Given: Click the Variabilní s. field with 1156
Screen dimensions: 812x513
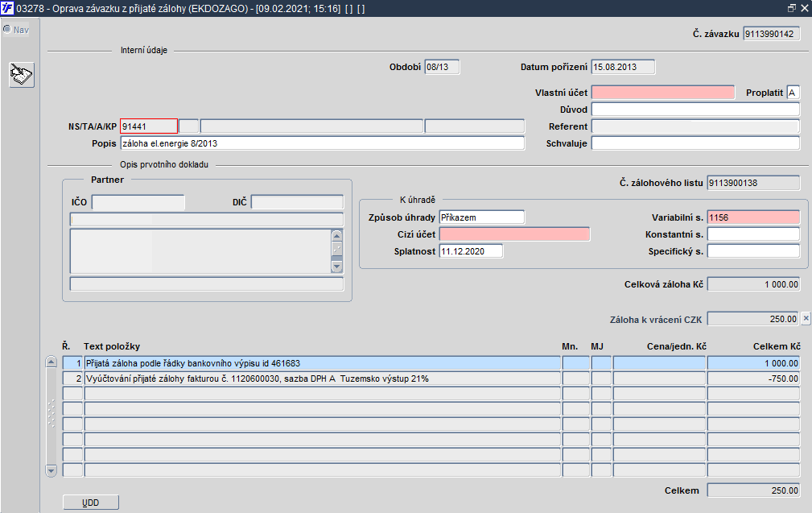Looking at the screenshot, I should click(x=753, y=217).
